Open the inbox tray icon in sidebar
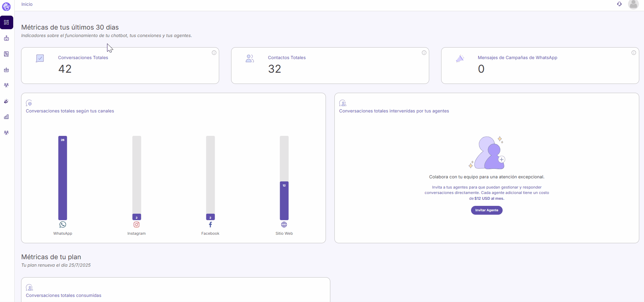Viewport: 644px width, 302px height. [6, 70]
